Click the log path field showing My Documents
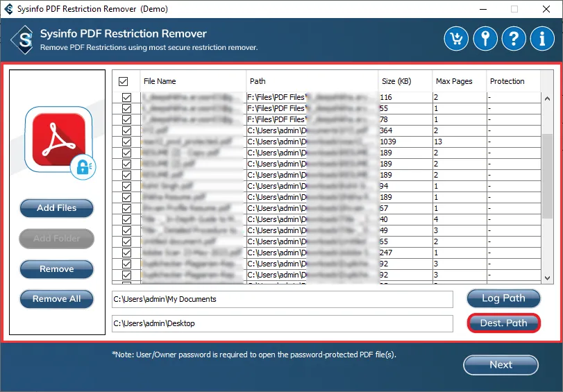563x392 pixels. click(283, 300)
